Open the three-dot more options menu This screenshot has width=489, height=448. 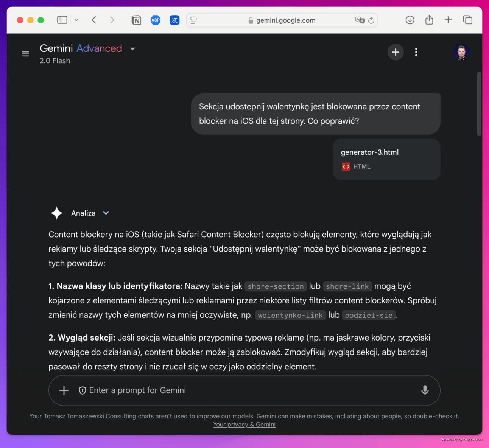416,52
